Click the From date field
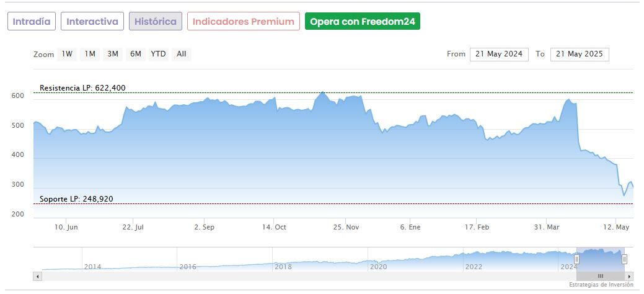Image resolution: width=644 pixels, height=294 pixels. (x=499, y=54)
